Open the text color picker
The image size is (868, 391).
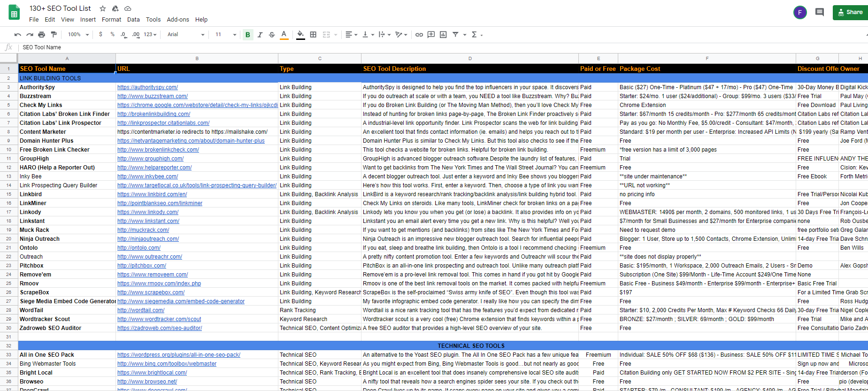pos(284,35)
